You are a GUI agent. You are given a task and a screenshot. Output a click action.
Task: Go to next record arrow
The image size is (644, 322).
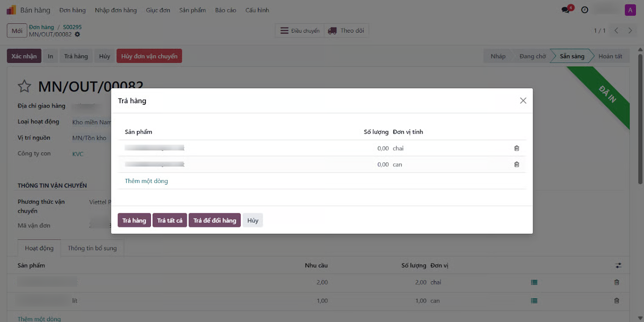pos(630,31)
